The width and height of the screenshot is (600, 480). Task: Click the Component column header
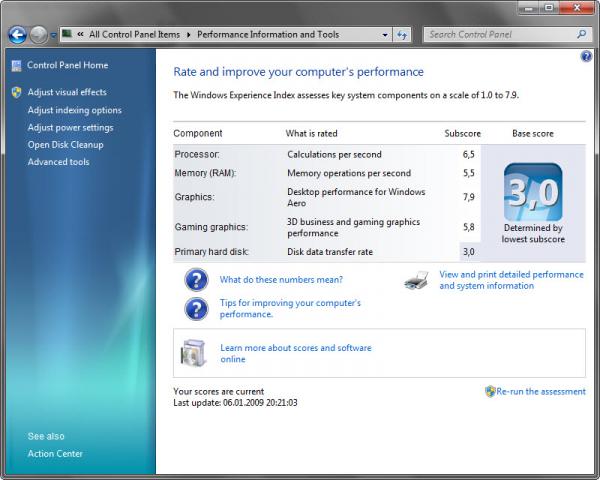(x=198, y=133)
